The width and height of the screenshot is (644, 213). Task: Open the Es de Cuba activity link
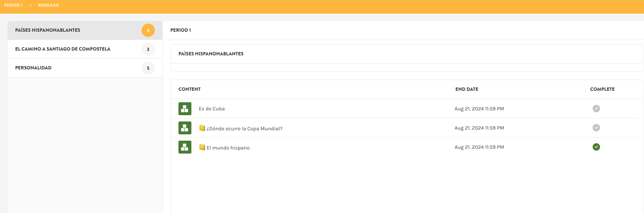(212, 109)
